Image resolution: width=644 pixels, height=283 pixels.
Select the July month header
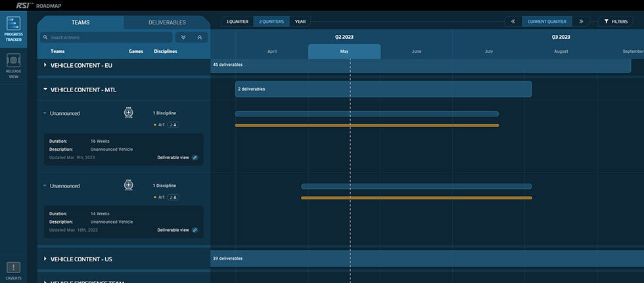click(489, 51)
